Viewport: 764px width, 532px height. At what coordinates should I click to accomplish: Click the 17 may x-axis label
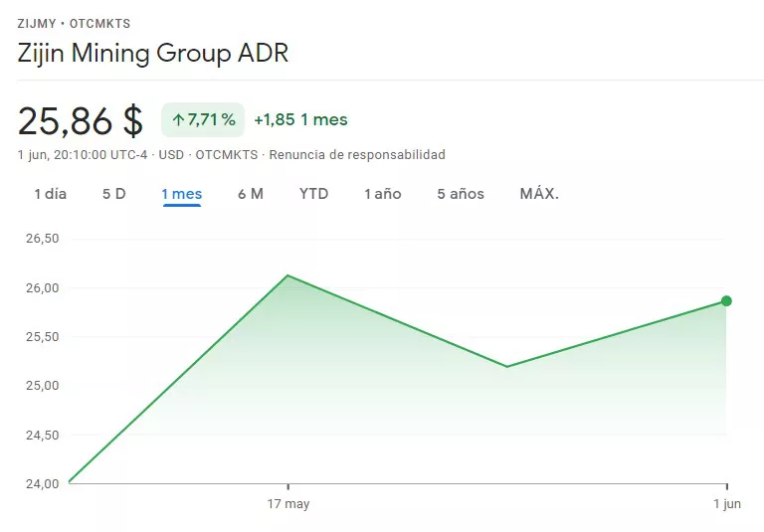[x=288, y=504]
